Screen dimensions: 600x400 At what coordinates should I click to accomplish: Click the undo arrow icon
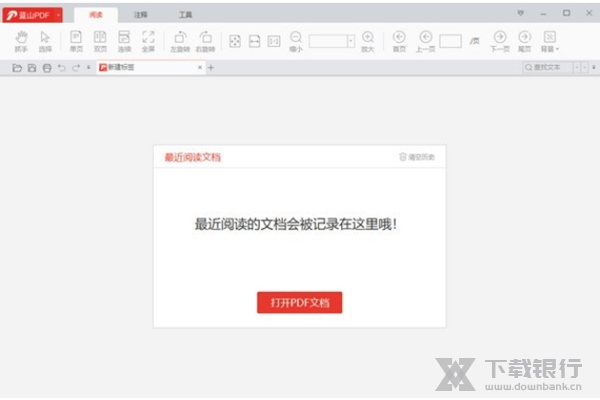point(62,68)
